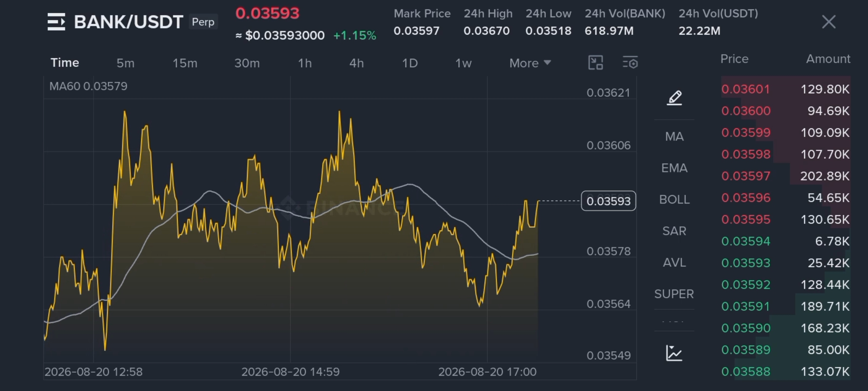Close the landscape chart view
This screenshot has height=391, width=868.
[829, 22]
